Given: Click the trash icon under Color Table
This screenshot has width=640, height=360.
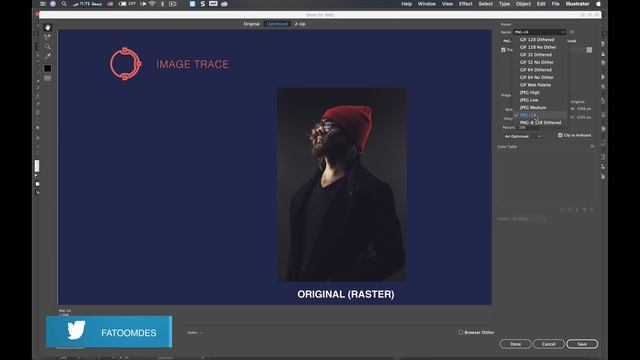Looking at the screenshot, I should [x=591, y=209].
